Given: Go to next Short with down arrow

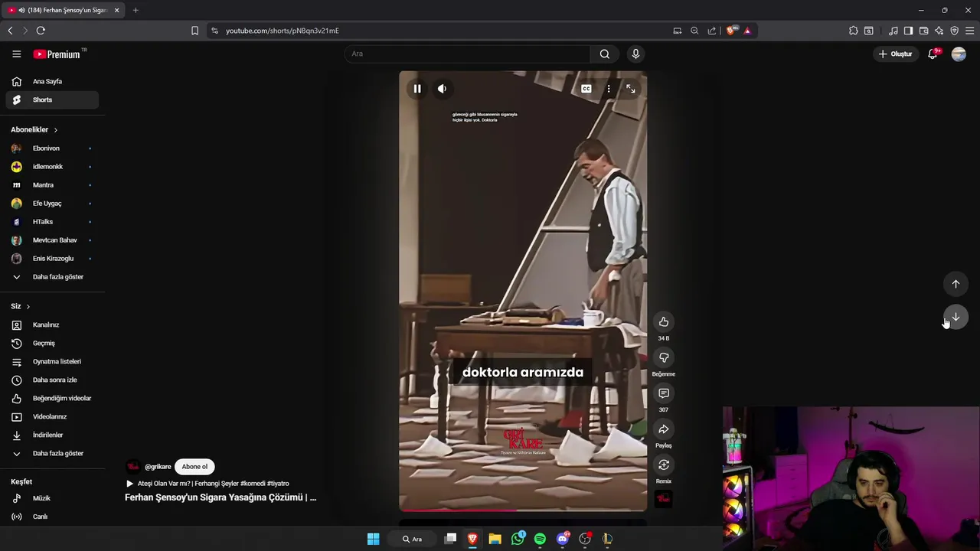Looking at the screenshot, I should (955, 317).
